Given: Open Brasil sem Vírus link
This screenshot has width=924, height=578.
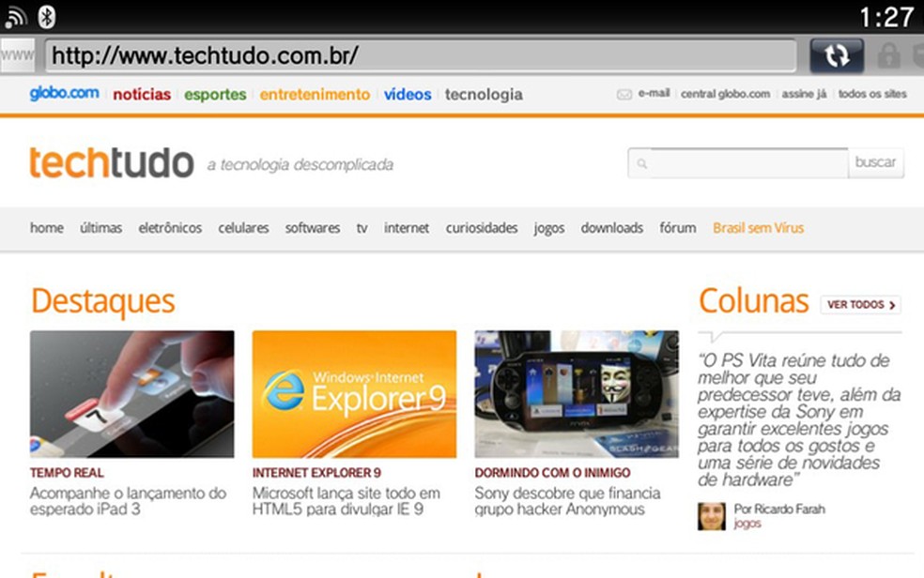Looking at the screenshot, I should pos(759,228).
